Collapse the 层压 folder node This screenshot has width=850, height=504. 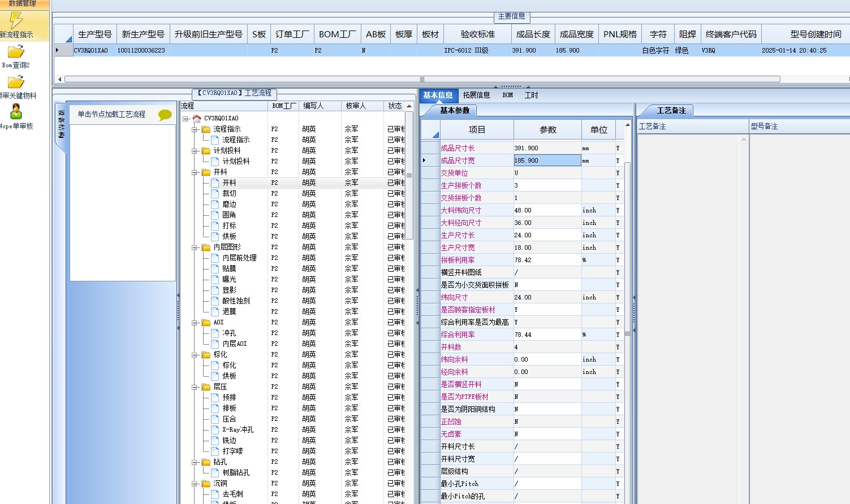pos(195,387)
